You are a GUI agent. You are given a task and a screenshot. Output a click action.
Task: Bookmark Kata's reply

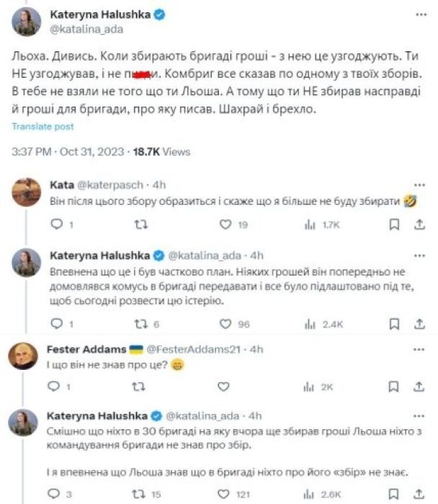coord(394,225)
